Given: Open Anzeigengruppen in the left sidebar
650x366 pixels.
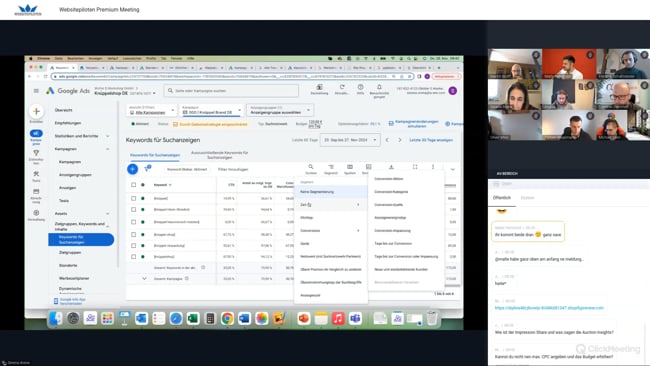Looking at the screenshot, I should click(x=75, y=175).
